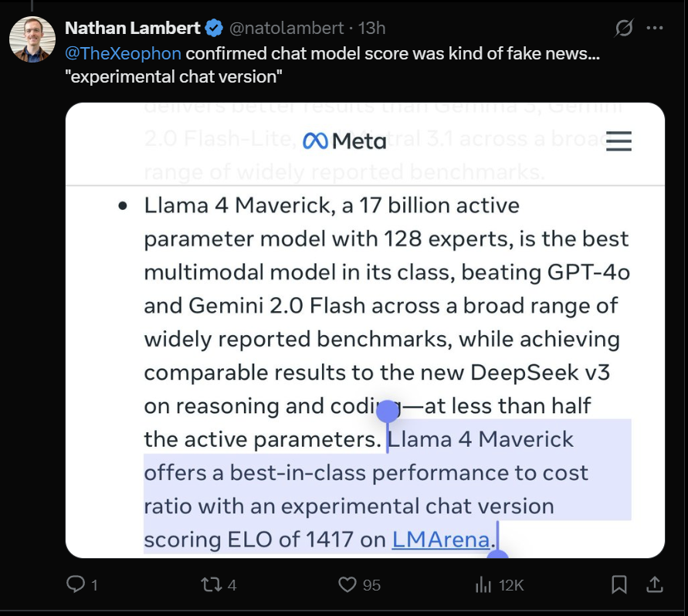Open the Meta hamburger menu in image
This screenshot has height=616, width=688.
coord(619,141)
